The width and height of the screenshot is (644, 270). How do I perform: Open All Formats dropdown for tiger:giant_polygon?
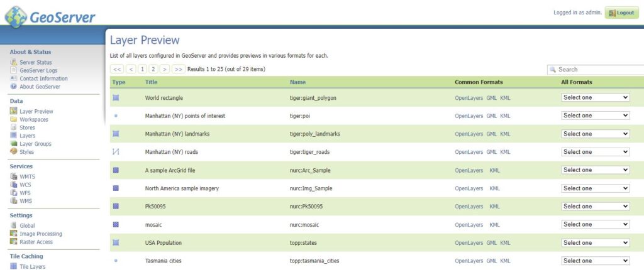596,98
